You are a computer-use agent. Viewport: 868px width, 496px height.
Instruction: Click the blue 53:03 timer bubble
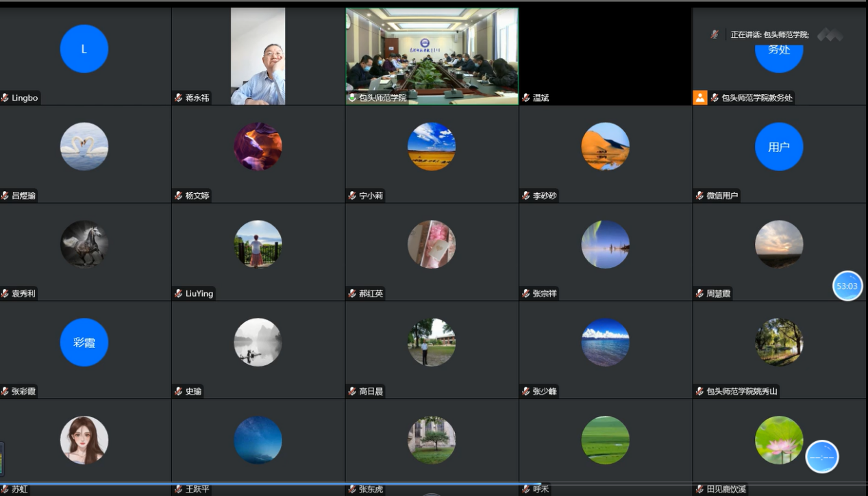[847, 286]
